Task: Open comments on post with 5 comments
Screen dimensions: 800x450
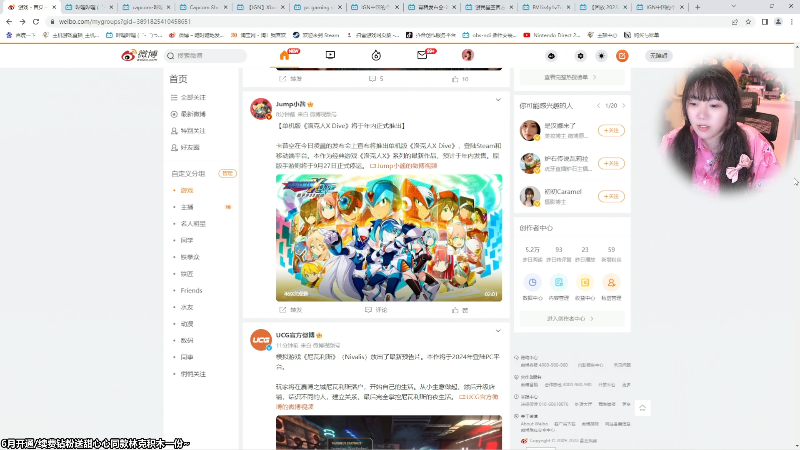Action: (x=376, y=79)
